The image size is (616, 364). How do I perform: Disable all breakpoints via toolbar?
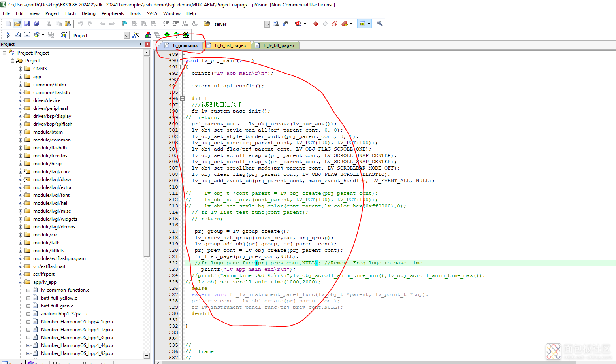(x=335, y=24)
